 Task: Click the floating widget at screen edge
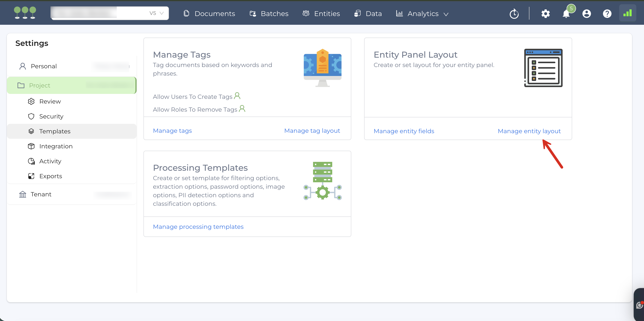pyautogui.click(x=639, y=305)
